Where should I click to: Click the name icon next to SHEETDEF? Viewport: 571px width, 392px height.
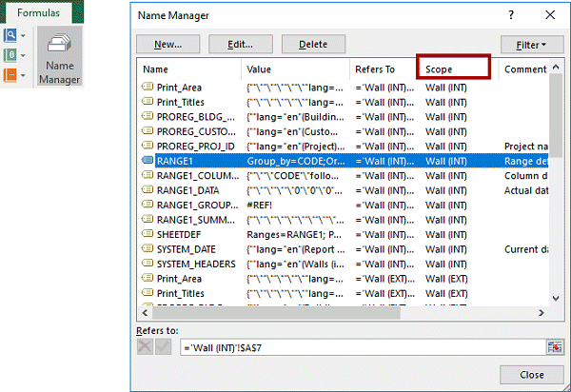(148, 233)
